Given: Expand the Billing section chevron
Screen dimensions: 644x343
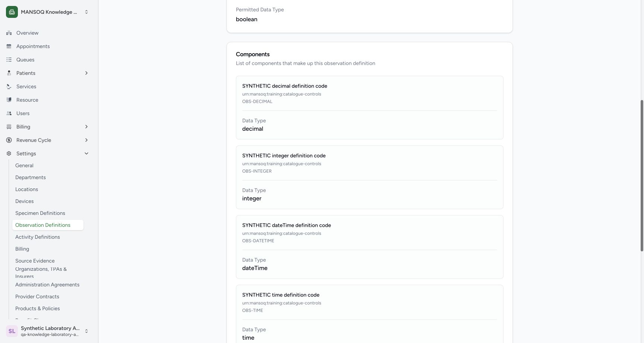Looking at the screenshot, I should (86, 127).
